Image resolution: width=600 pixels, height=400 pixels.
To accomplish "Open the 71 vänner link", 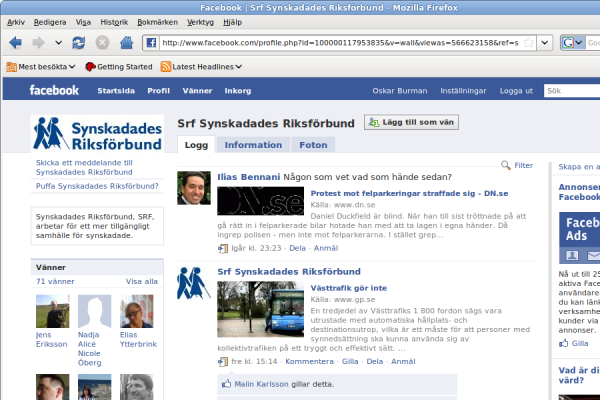I will (55, 281).
